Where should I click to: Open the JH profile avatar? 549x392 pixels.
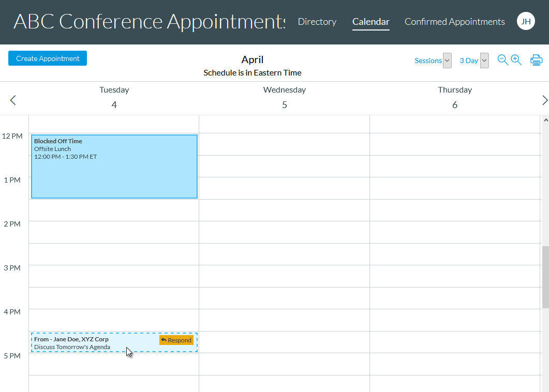pyautogui.click(x=526, y=21)
